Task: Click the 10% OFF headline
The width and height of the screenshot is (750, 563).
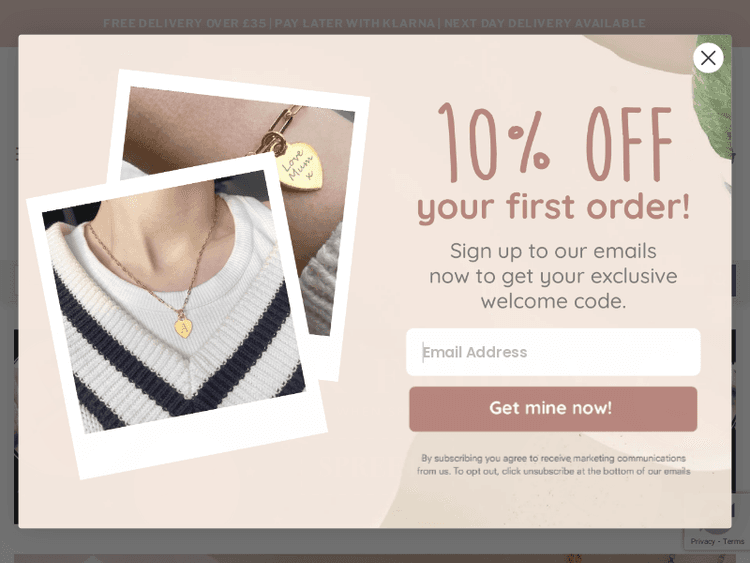Action: pyautogui.click(x=555, y=142)
